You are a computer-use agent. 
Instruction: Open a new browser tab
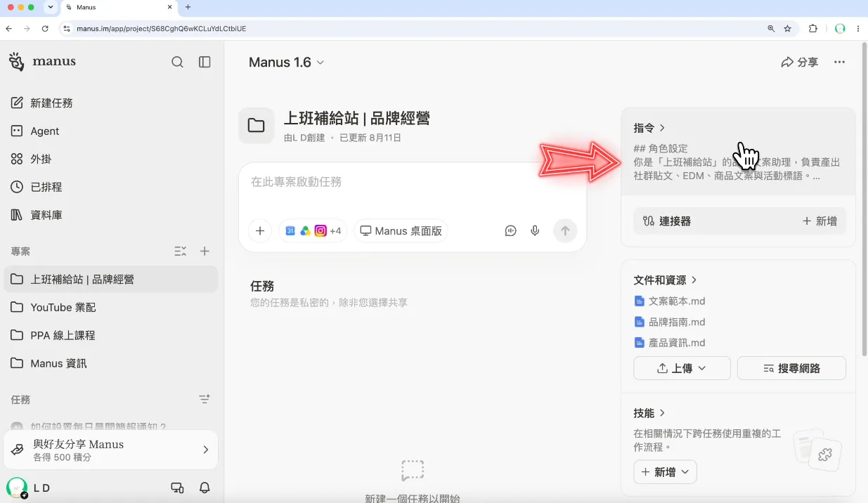tap(188, 7)
